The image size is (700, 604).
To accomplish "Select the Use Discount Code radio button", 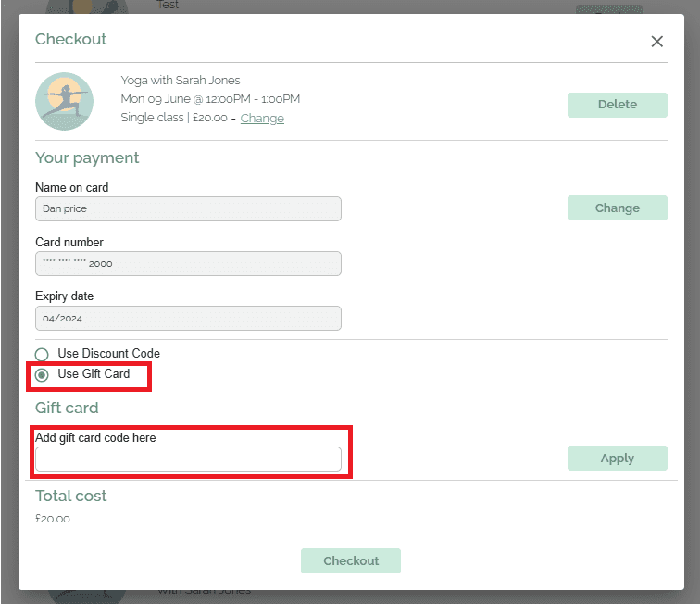I will pyautogui.click(x=42, y=354).
